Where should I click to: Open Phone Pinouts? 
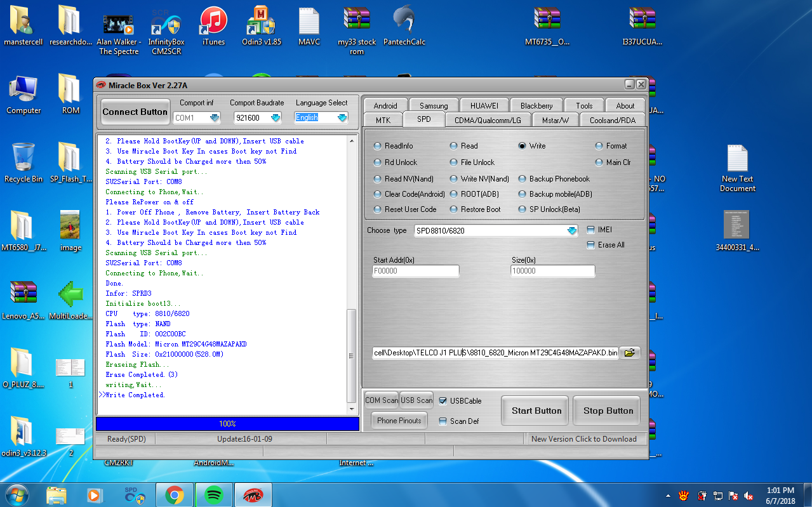[400, 420]
